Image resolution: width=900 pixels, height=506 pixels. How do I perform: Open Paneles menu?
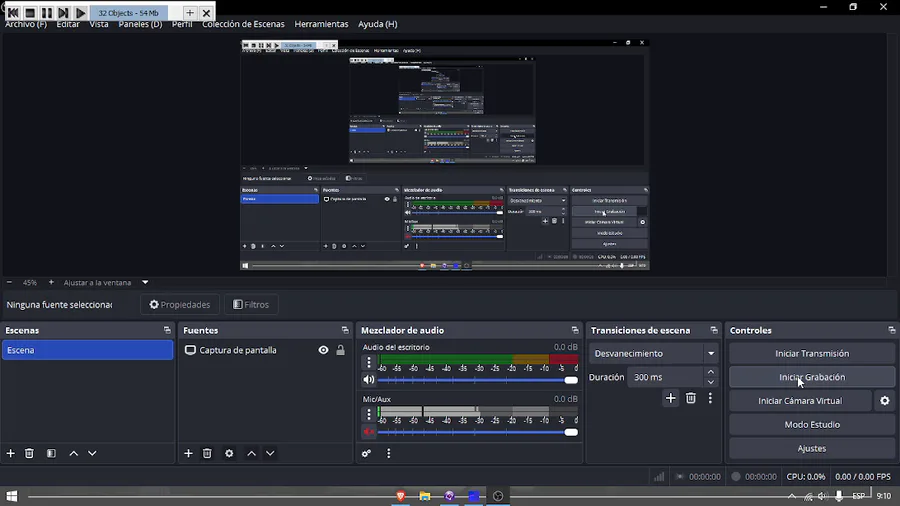tap(140, 24)
